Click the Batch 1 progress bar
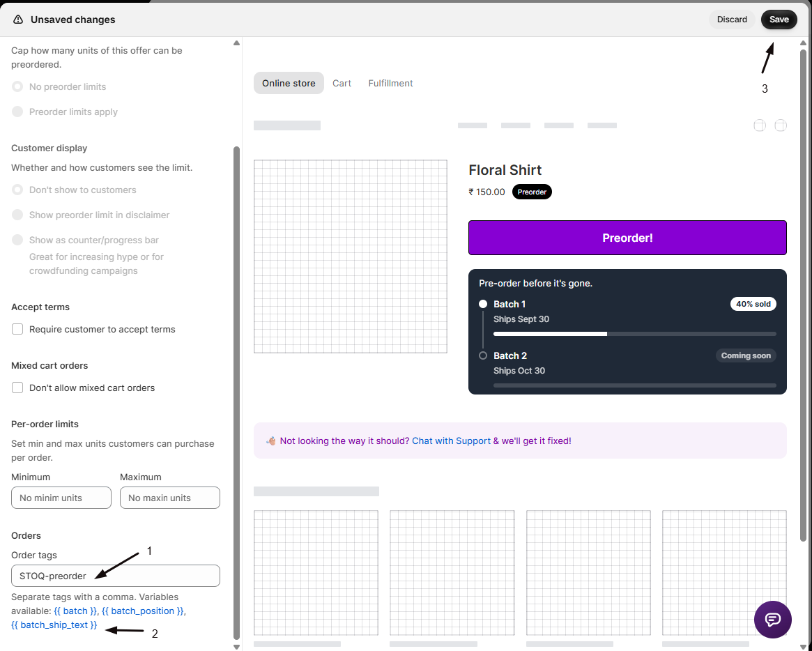 634,334
